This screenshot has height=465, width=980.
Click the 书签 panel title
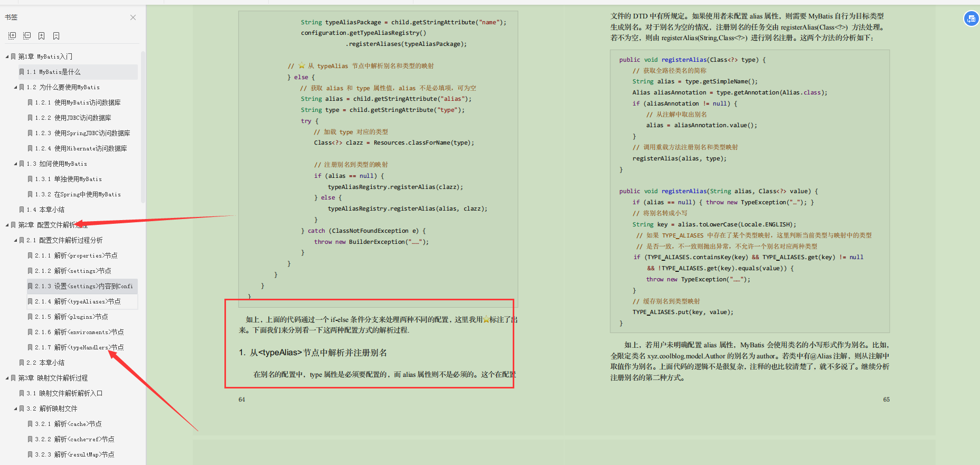pyautogui.click(x=11, y=17)
